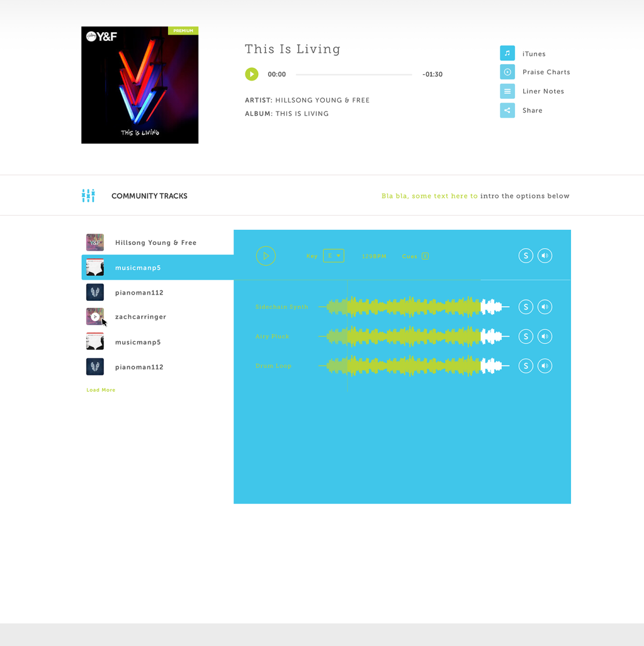Click the iTunes music note icon
644x646 pixels.
507,53
